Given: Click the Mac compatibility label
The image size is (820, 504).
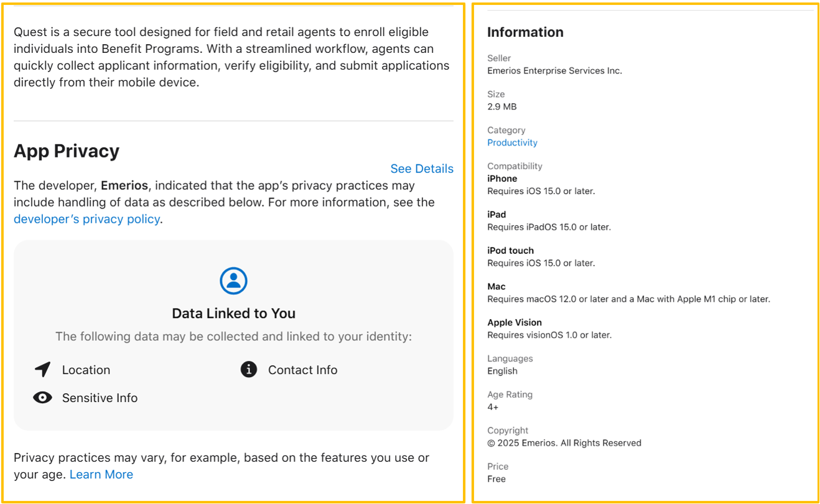Looking at the screenshot, I should [496, 287].
